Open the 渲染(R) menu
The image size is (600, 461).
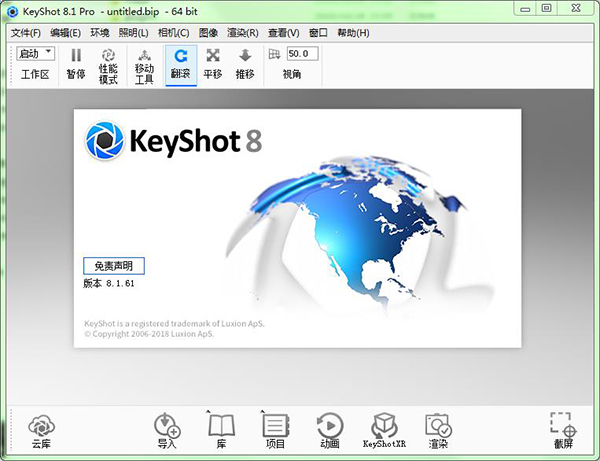(x=243, y=33)
